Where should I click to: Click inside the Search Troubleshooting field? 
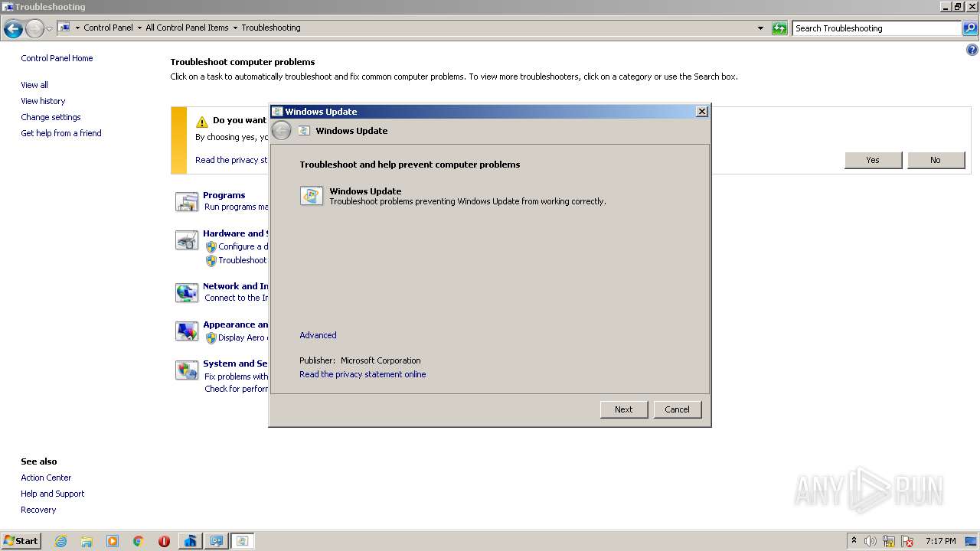click(x=877, y=28)
